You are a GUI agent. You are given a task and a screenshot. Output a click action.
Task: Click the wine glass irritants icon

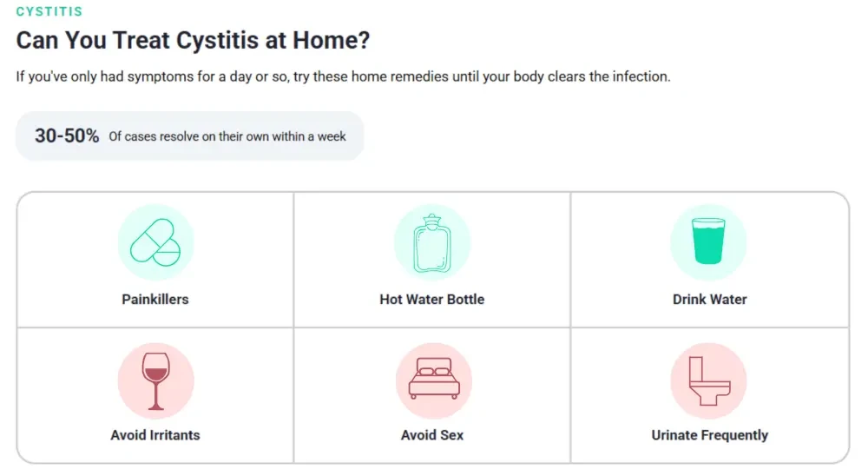point(155,380)
